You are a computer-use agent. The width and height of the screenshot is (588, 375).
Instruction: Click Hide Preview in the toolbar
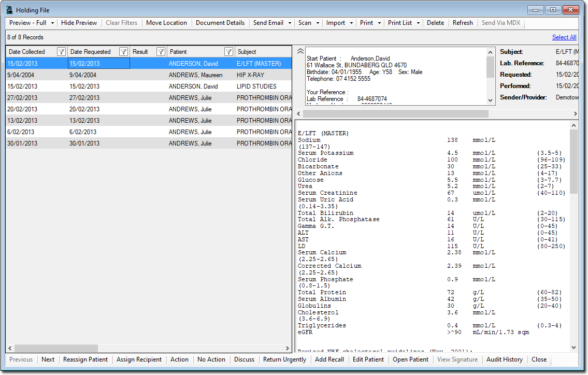coord(79,23)
